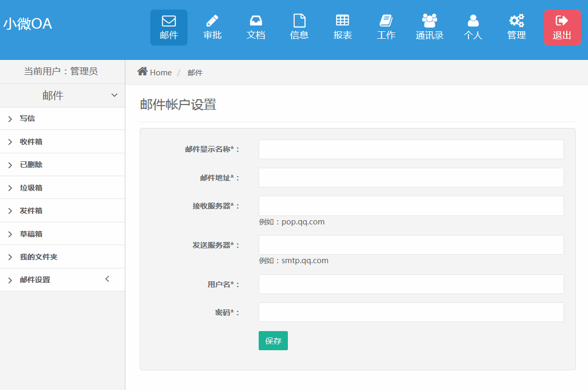588x390 pixels.
Task: Expand the 邮件设置 sidebar item arrow
Action: 107,279
